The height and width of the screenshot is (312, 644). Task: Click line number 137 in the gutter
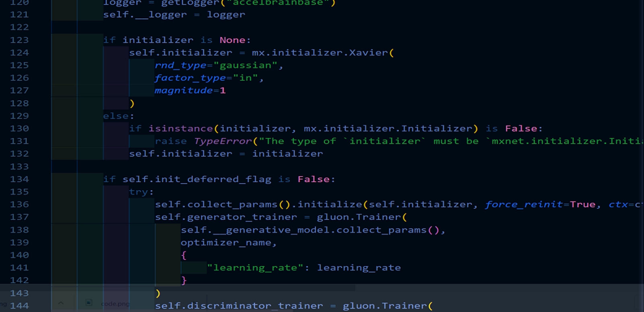coord(19,217)
